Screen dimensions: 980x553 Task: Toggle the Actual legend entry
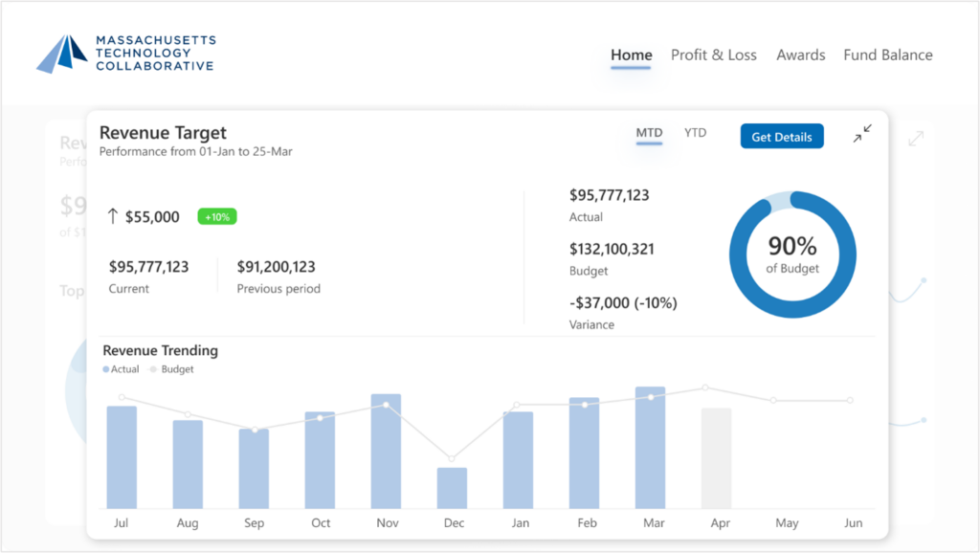(x=121, y=369)
